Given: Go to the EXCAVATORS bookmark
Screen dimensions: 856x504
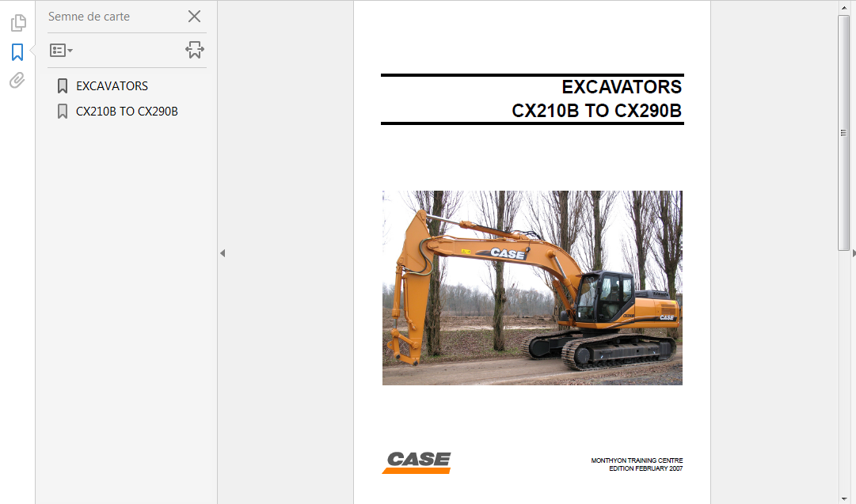Looking at the screenshot, I should (112, 85).
